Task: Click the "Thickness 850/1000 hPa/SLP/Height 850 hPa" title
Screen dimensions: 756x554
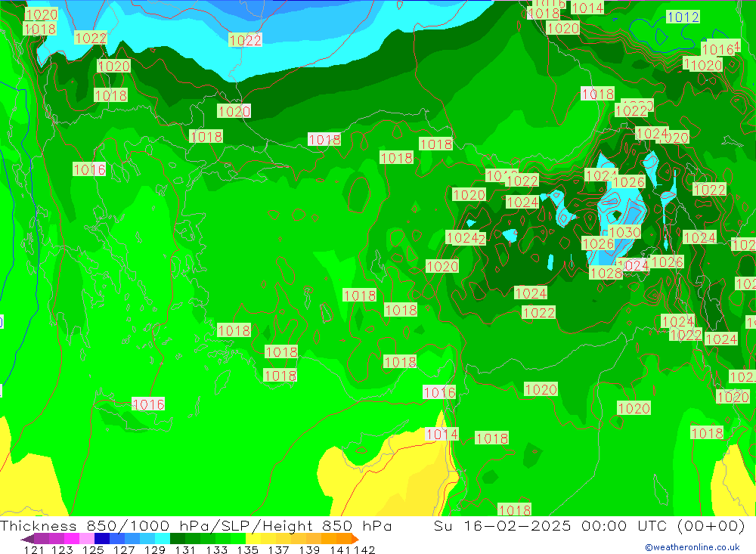Action: coord(196,525)
